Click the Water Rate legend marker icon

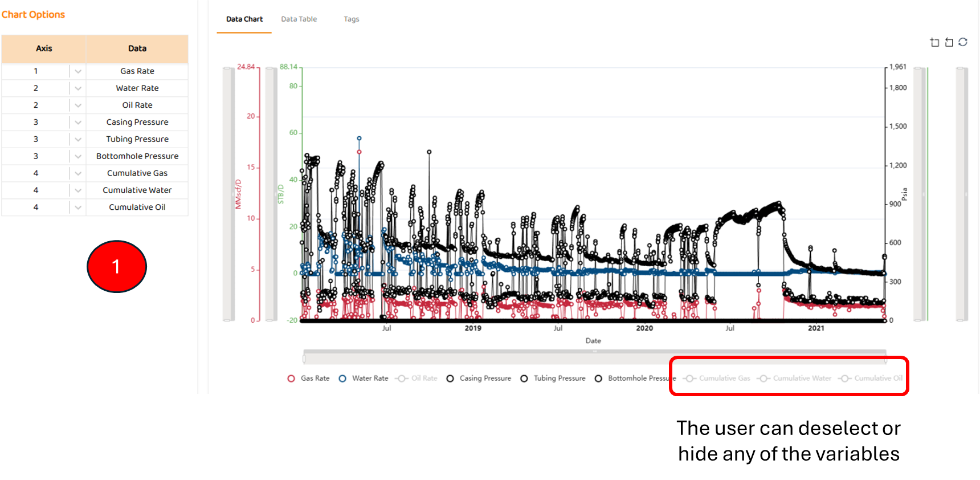click(x=342, y=379)
